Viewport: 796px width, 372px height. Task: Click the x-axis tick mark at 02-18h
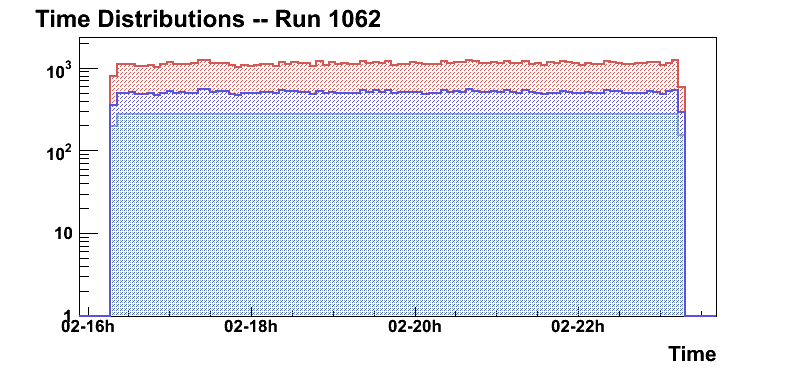252,311
